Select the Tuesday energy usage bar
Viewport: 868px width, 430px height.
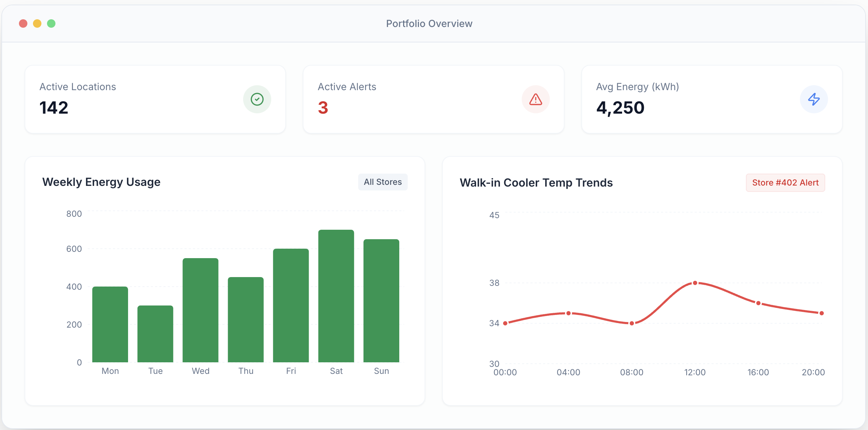[x=155, y=334]
